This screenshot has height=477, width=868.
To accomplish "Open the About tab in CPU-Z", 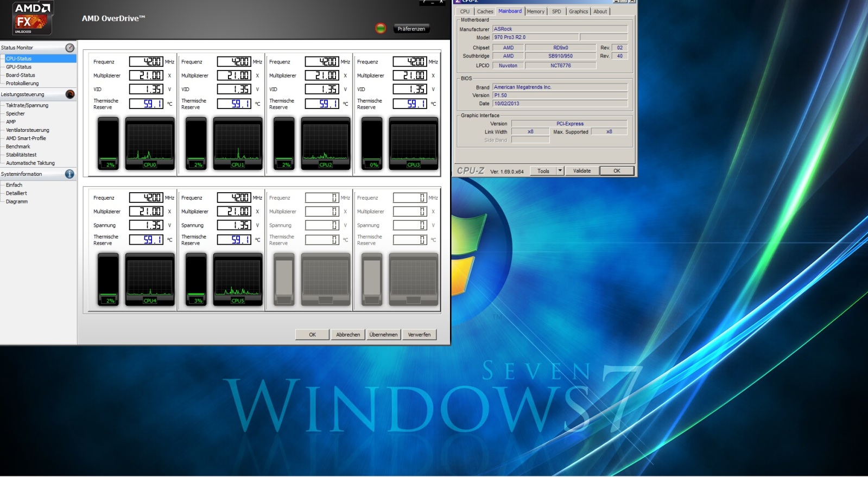I will (x=600, y=11).
